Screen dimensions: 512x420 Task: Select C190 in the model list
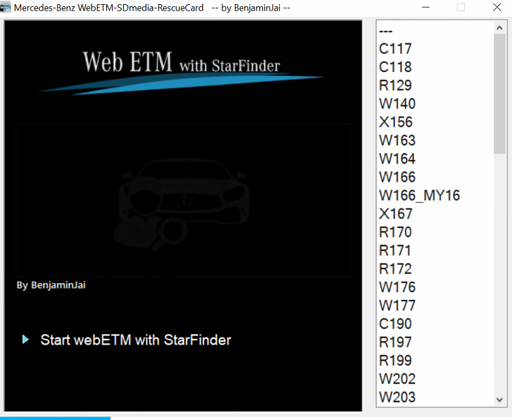[x=395, y=324]
